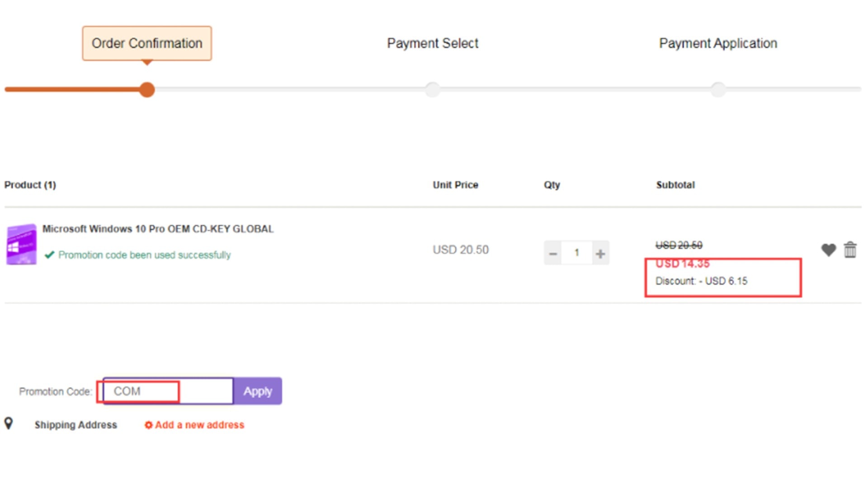Click the Promotion Code input field
868x488 pixels.
point(168,391)
